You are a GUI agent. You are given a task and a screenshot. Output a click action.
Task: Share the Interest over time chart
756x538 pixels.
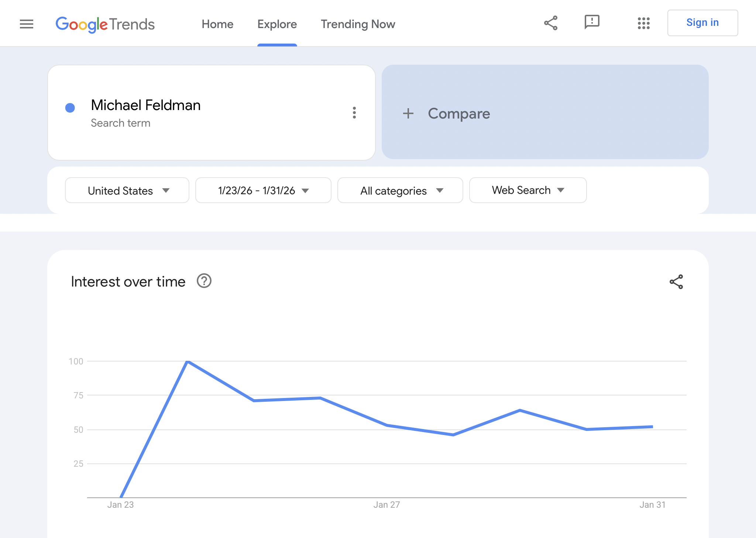(x=676, y=282)
